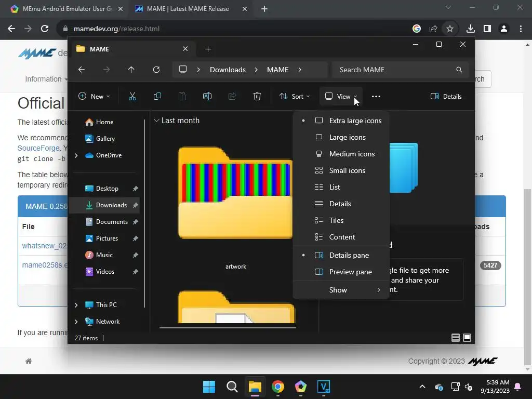Click the share page icon in Chrome
Viewport: 532px width, 399px height.
(x=433, y=29)
